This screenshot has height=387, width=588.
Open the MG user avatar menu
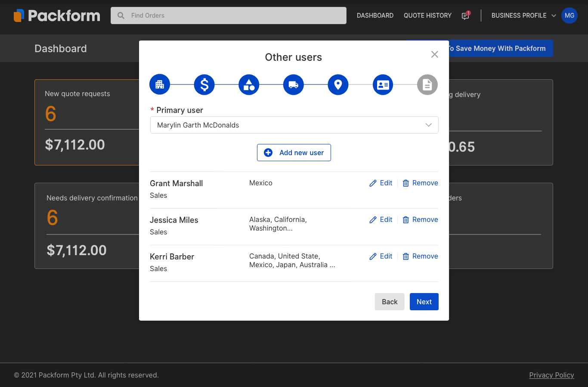click(569, 16)
